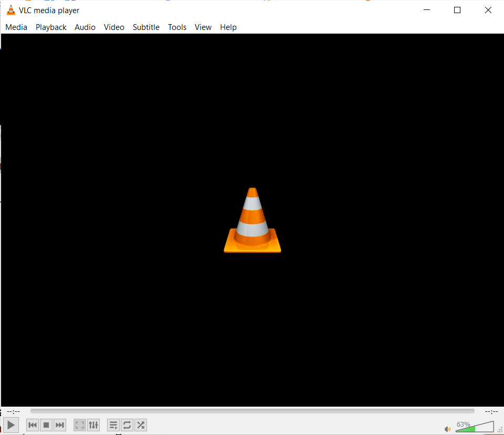Screen dimensions: 504x435
Task: Select the Previous media icon
Action: [x=32, y=425]
